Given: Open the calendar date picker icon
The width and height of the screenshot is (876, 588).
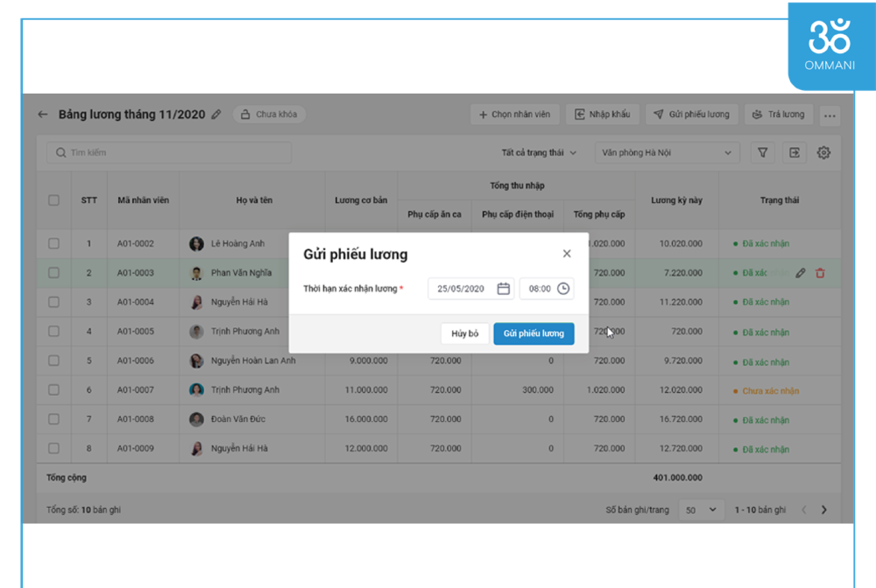Looking at the screenshot, I should [x=503, y=289].
